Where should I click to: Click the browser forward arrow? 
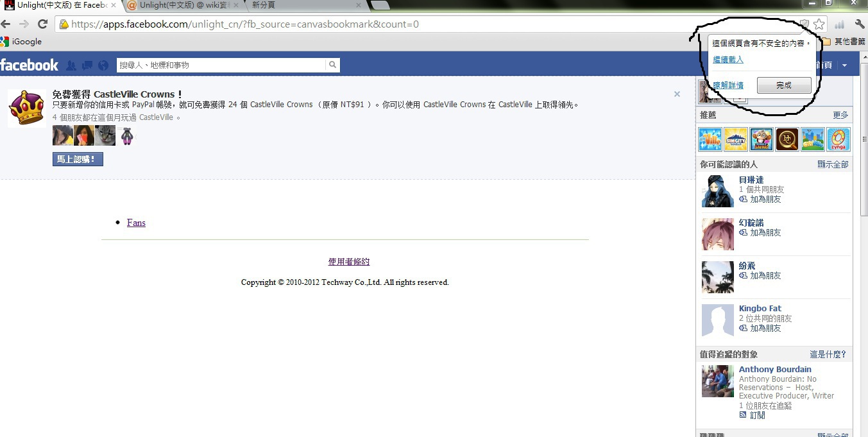tap(24, 24)
